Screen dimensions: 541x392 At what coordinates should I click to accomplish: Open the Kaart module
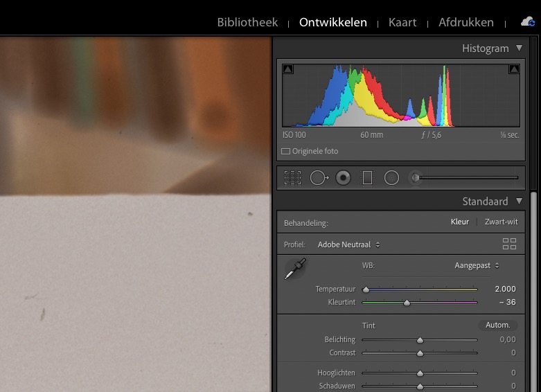[x=402, y=22]
